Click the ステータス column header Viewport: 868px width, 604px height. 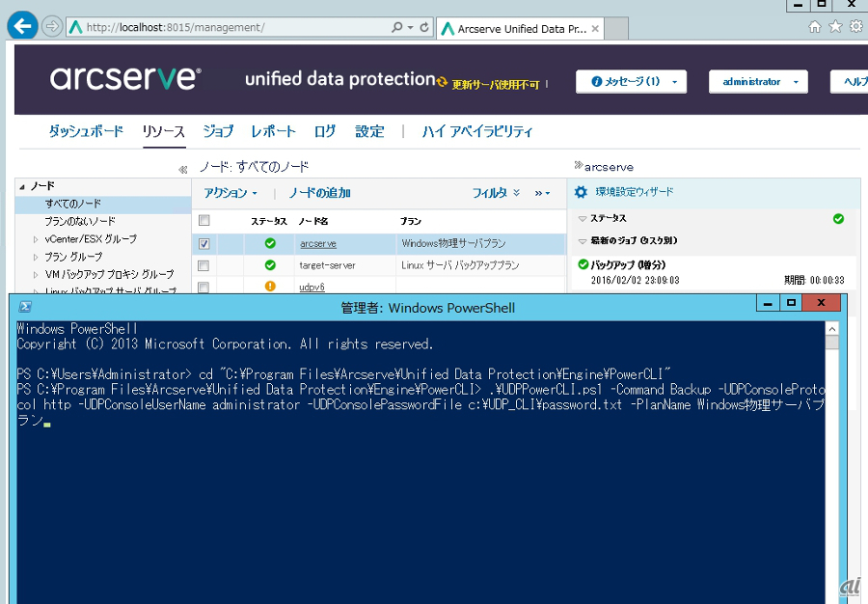(268, 221)
